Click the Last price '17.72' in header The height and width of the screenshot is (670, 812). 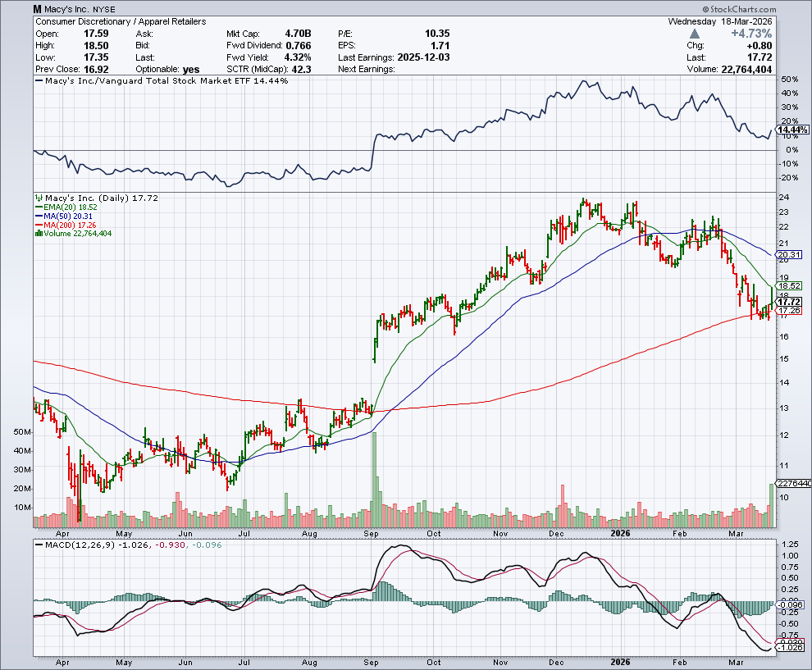click(x=760, y=57)
